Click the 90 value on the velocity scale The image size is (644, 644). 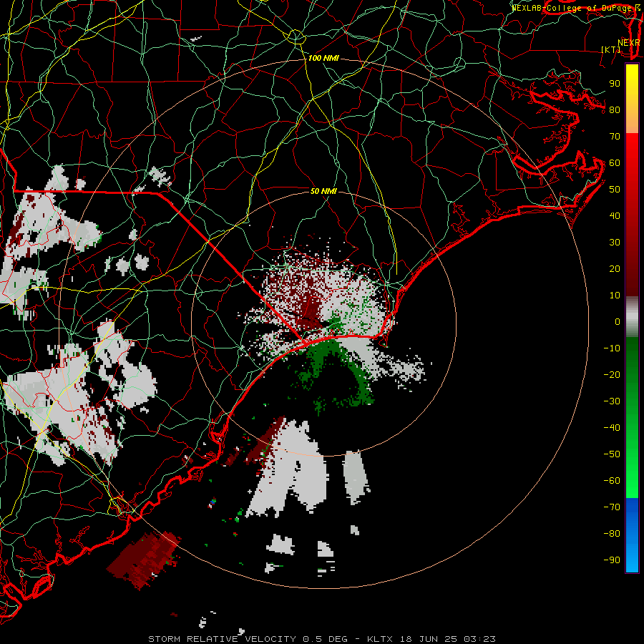615,84
